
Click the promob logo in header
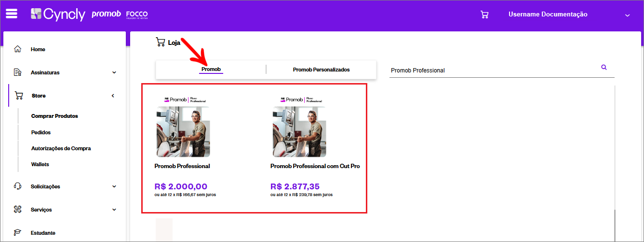(106, 14)
